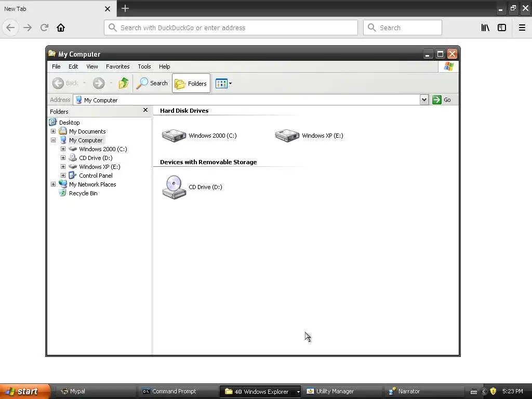Select CD Drive (D:) disc icon
Screen dimensions: 532x399
coord(174,187)
